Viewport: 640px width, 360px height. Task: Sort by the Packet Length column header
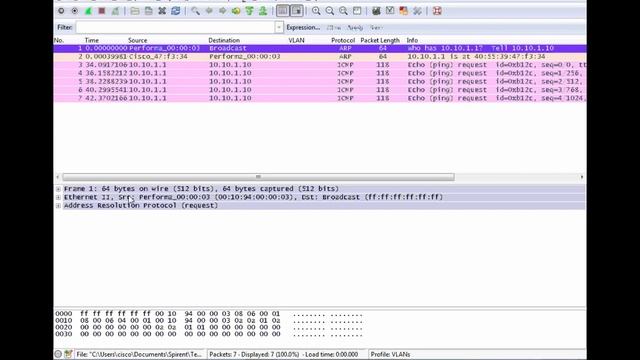[x=380, y=40]
